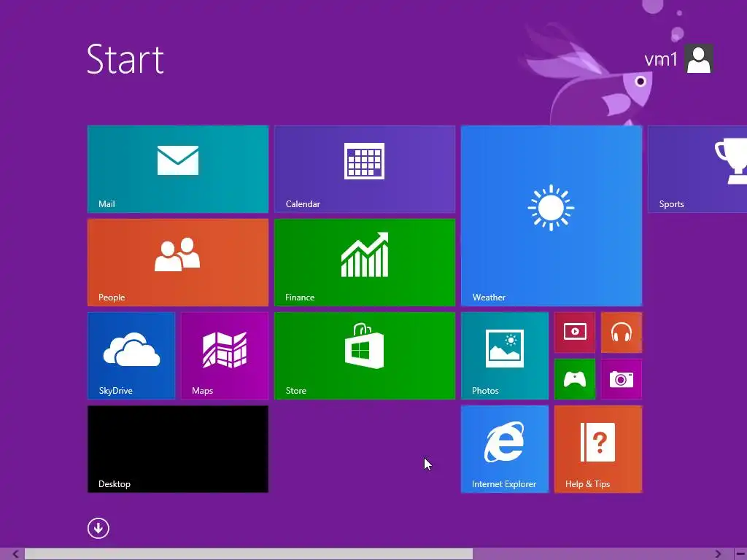Switch to the Desktop tile
The image size is (747, 560).
click(x=178, y=449)
